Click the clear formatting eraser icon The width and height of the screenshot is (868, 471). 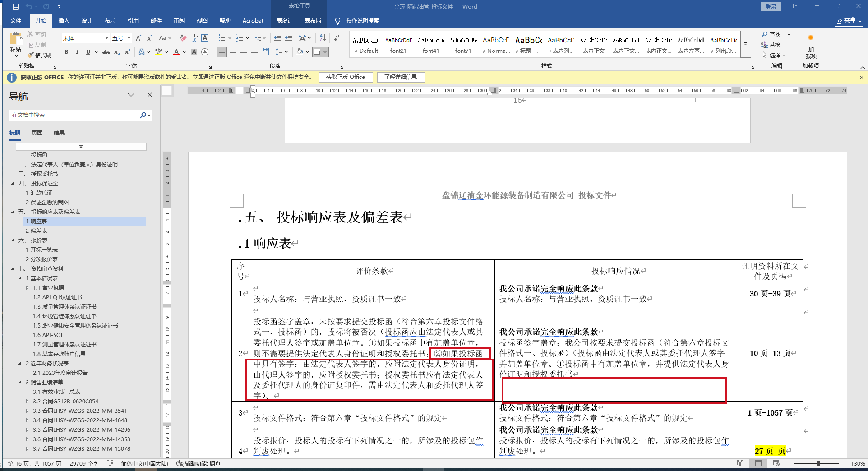coord(183,38)
